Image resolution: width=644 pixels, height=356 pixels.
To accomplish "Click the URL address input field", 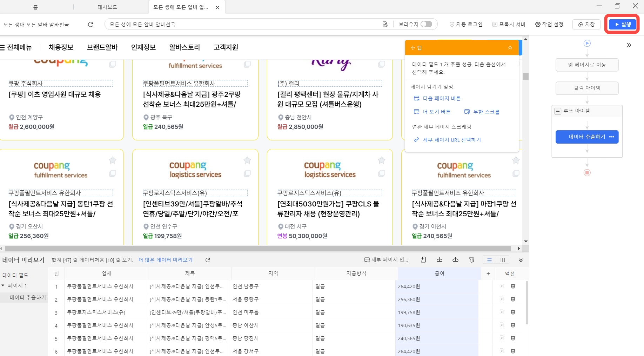I will tap(242, 24).
